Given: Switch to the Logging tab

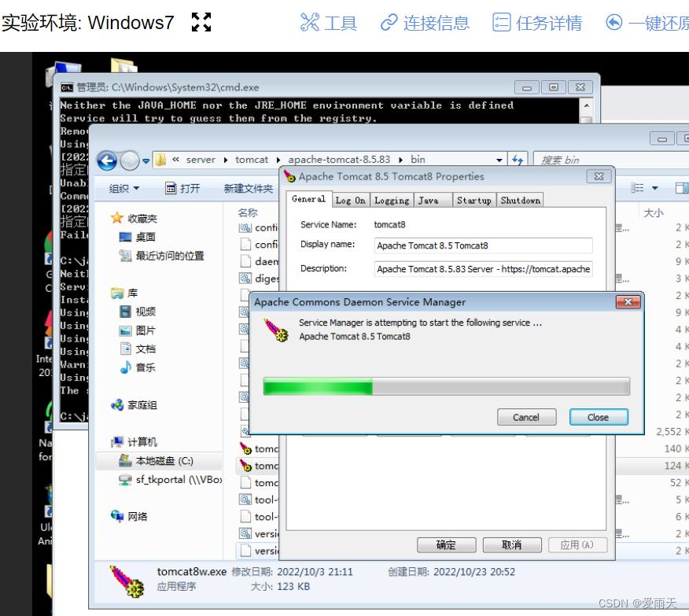Looking at the screenshot, I should pos(392,201).
